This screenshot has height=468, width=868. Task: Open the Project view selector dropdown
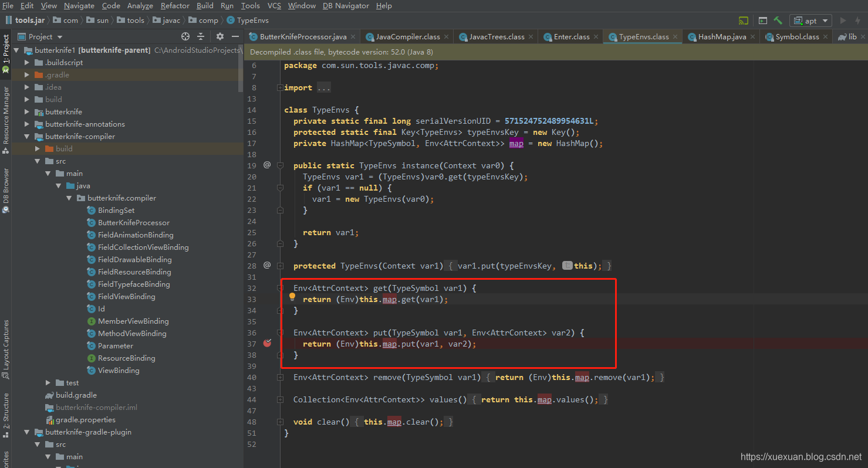[40, 36]
